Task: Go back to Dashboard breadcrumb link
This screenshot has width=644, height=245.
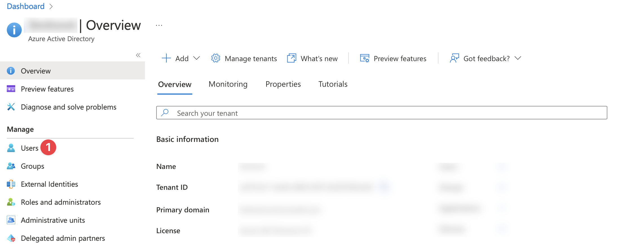Action: (26, 6)
